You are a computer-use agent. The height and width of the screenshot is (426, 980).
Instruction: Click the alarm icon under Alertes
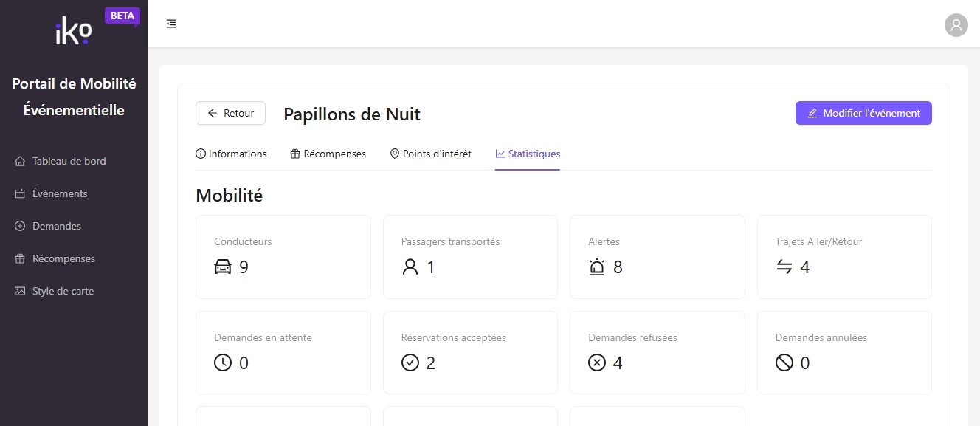click(597, 267)
